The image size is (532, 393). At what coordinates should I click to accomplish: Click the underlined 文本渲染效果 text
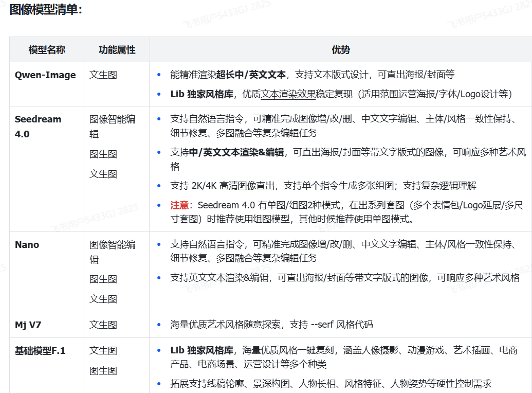288,94
